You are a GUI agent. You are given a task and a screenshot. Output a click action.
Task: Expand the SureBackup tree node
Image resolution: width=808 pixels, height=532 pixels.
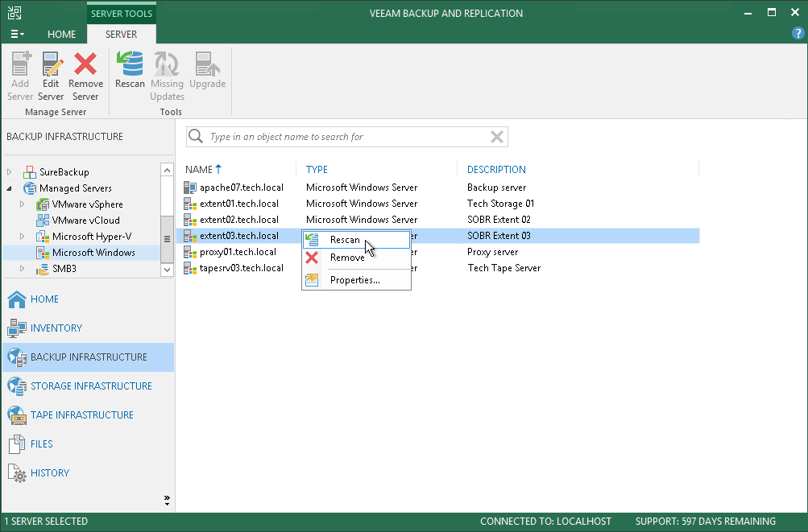click(x=10, y=172)
